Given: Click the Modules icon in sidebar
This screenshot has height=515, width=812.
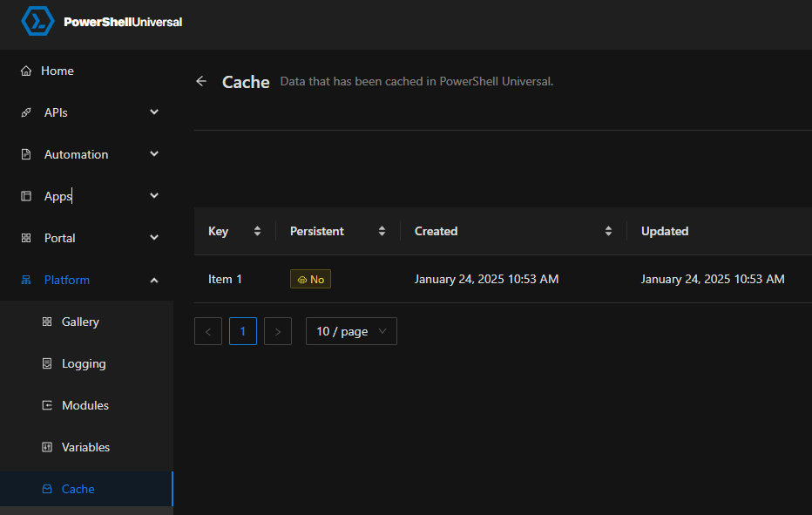Looking at the screenshot, I should 47,406.
